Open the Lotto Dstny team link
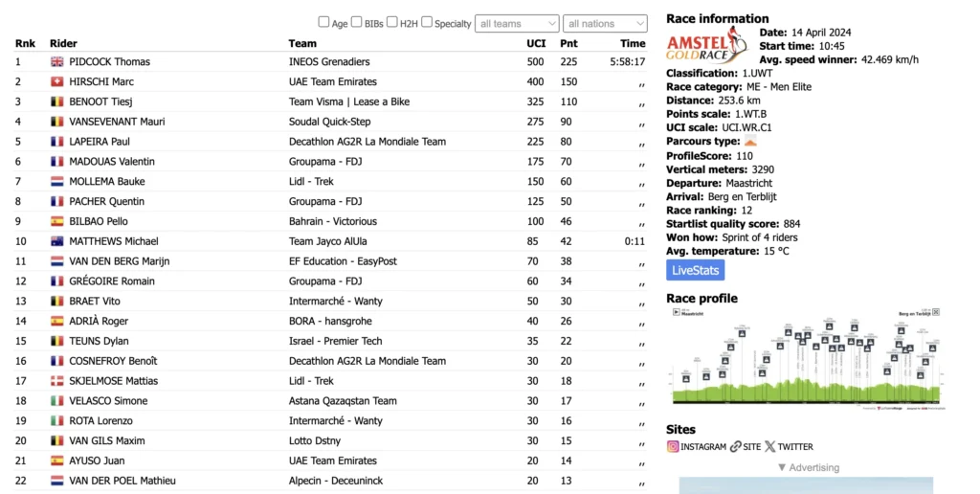Viewport: 980px width, 494px height. click(x=314, y=440)
